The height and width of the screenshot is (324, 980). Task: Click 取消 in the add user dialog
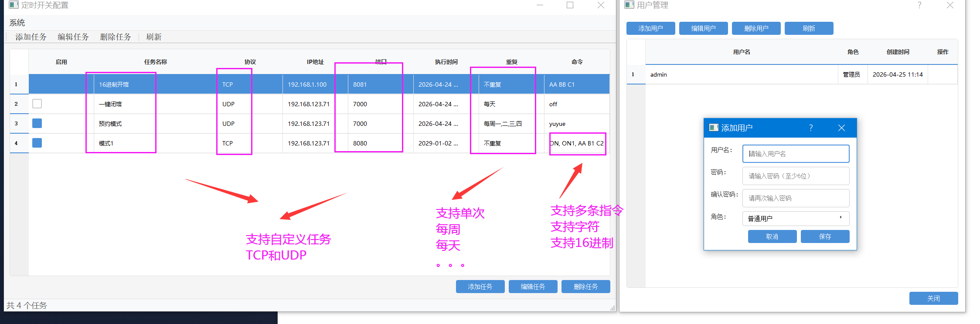[x=772, y=236]
